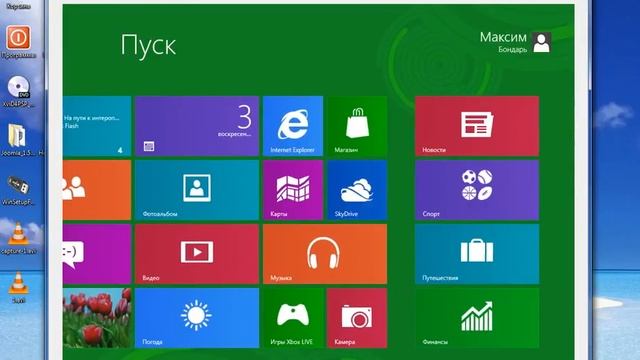This screenshot has height=360, width=640.
Task: Open the Магазин store tile
Action: click(x=357, y=126)
